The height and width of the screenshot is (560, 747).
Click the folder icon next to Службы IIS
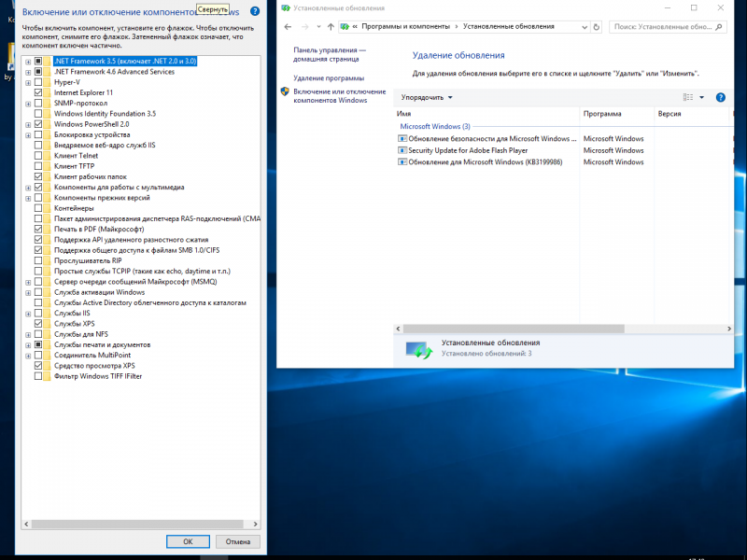pyautogui.click(x=48, y=313)
